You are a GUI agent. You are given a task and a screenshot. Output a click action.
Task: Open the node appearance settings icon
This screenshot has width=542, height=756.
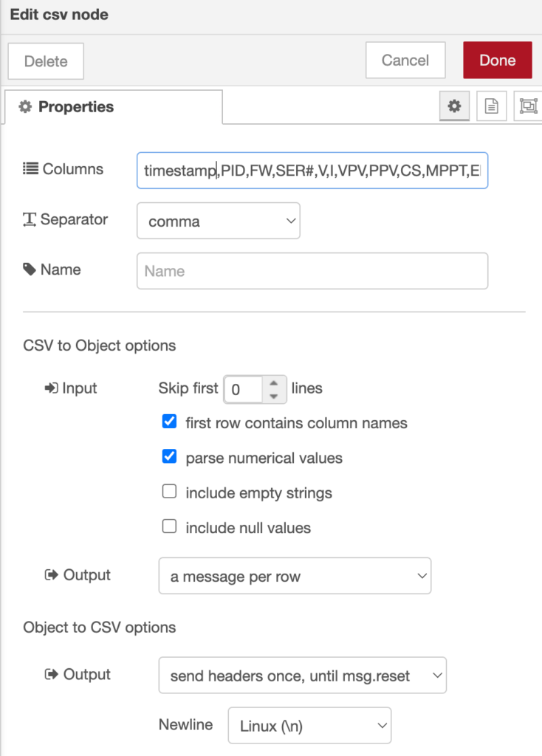pyautogui.click(x=529, y=106)
